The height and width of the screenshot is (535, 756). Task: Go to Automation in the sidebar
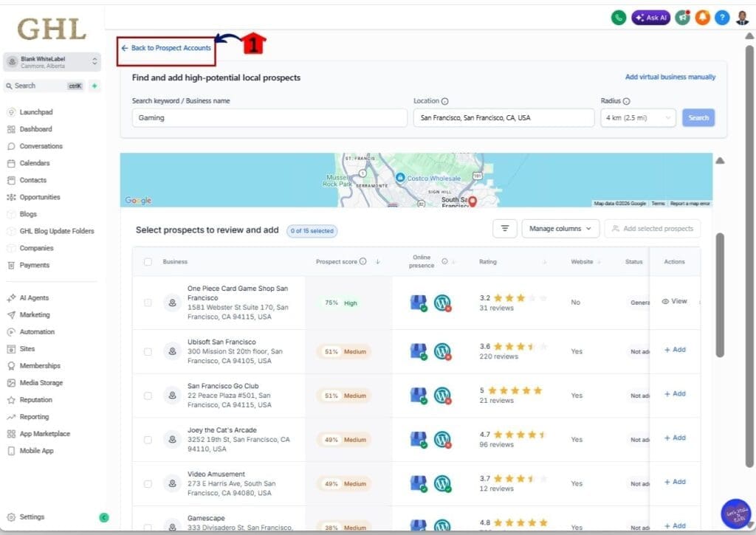point(37,332)
